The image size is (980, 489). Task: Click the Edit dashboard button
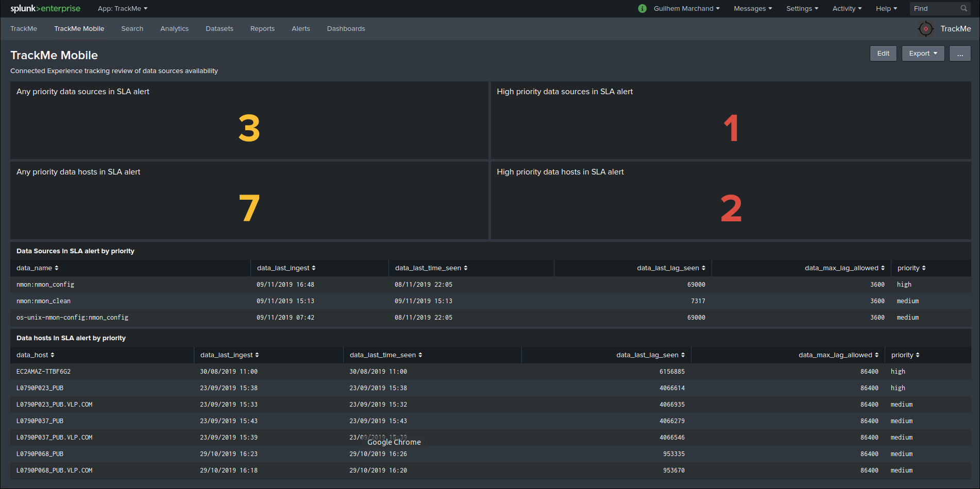point(883,54)
